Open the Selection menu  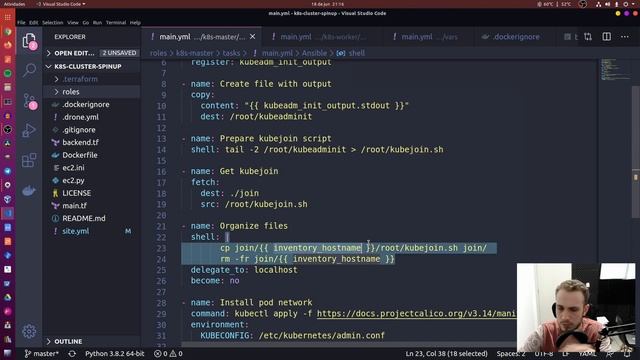(53, 22)
